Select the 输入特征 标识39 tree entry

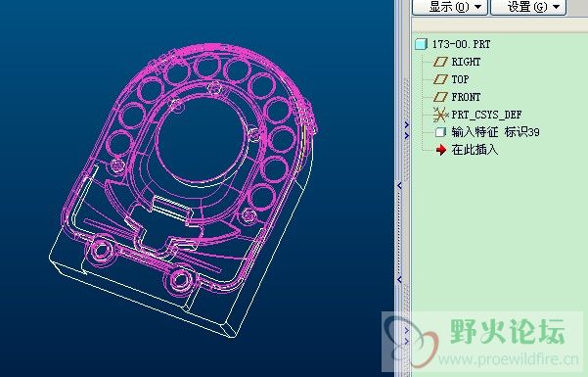point(495,132)
